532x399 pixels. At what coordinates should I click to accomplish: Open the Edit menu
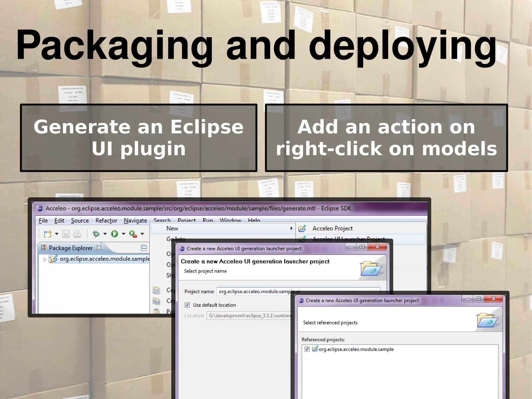click(59, 221)
